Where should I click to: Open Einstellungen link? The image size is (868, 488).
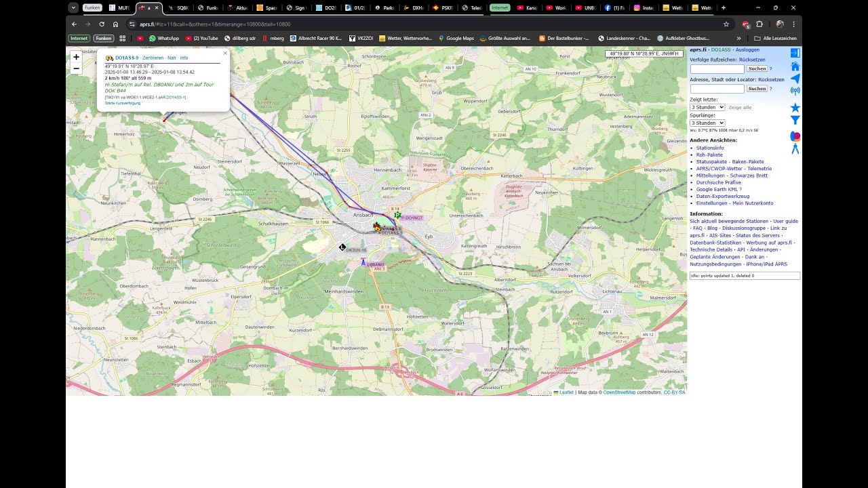pos(712,203)
